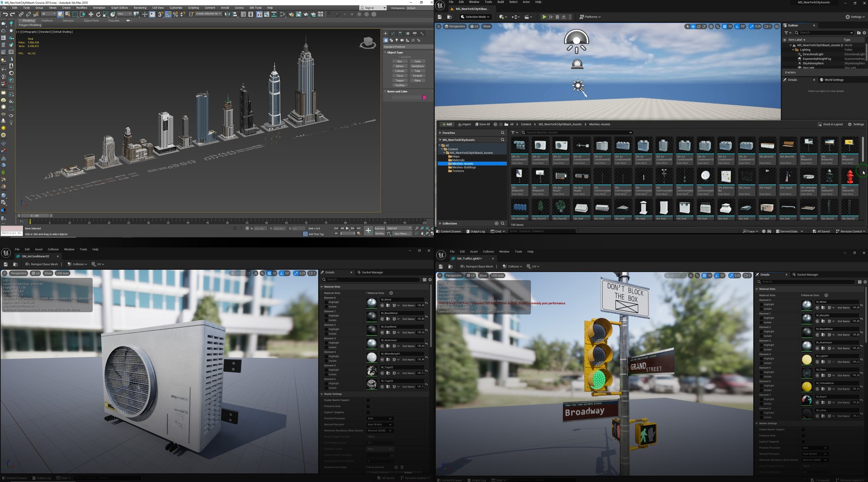
Task: Toggle Percent Snap in 3ds Max toolbar
Action: click(x=175, y=14)
